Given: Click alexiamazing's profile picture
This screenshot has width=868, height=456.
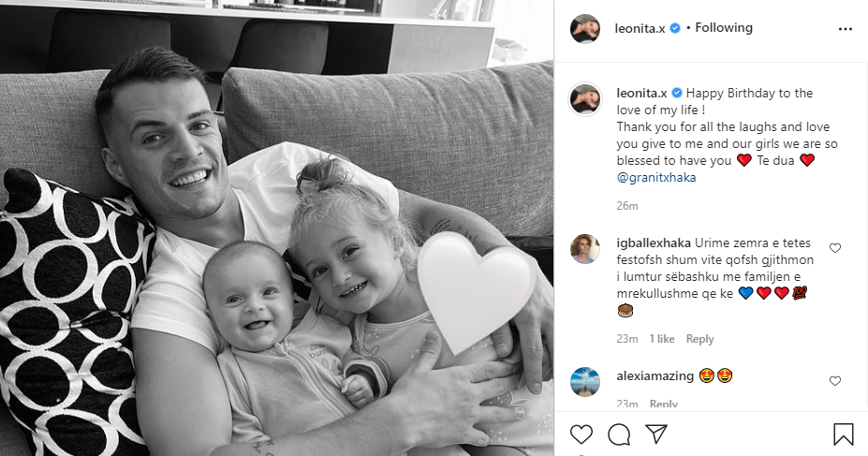Looking at the screenshot, I should coord(585,381).
